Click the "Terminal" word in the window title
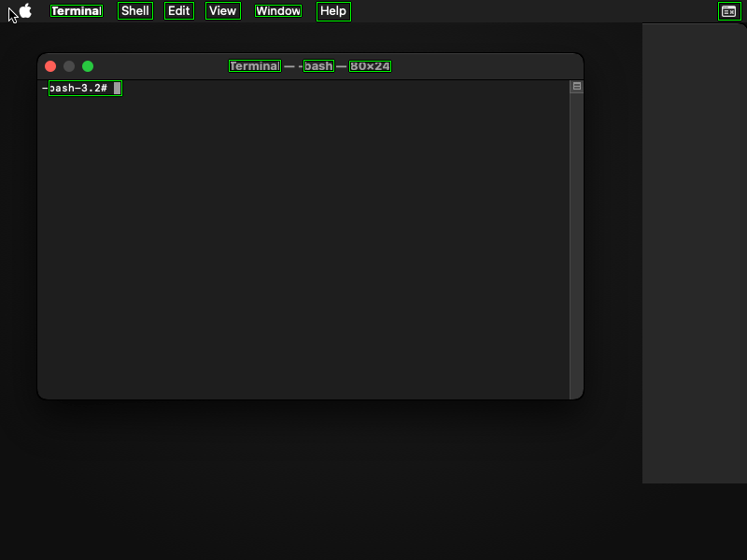Image resolution: width=747 pixels, height=560 pixels. [254, 66]
